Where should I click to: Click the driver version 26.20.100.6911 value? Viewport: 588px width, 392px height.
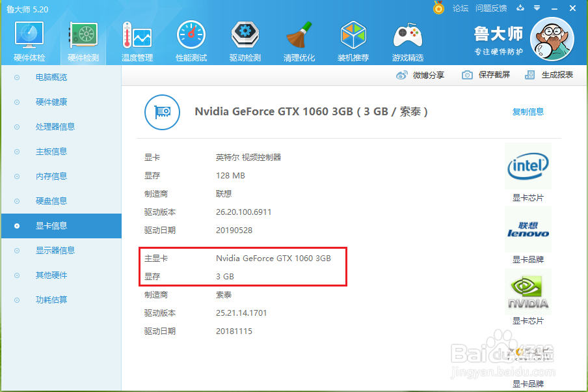pyautogui.click(x=243, y=212)
